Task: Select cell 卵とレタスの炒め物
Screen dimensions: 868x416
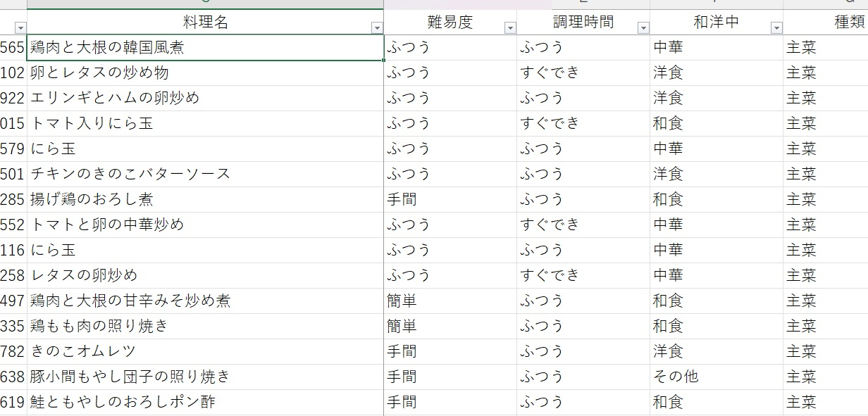Action: point(205,73)
